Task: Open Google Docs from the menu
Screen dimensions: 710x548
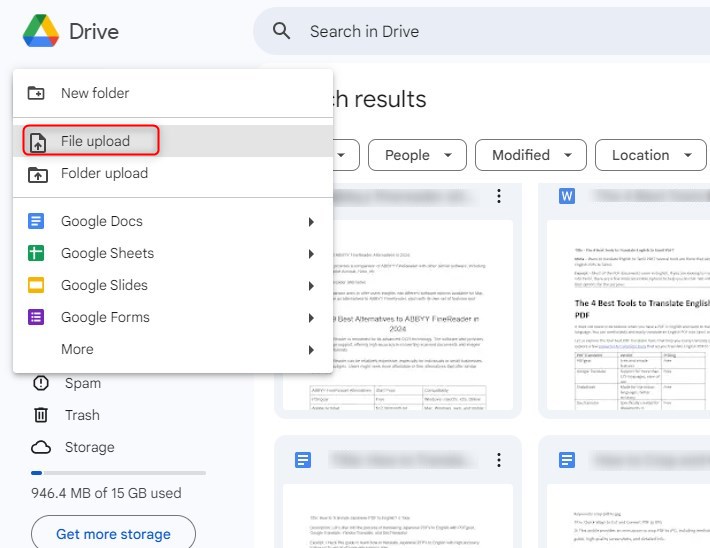Action: pyautogui.click(x=173, y=221)
